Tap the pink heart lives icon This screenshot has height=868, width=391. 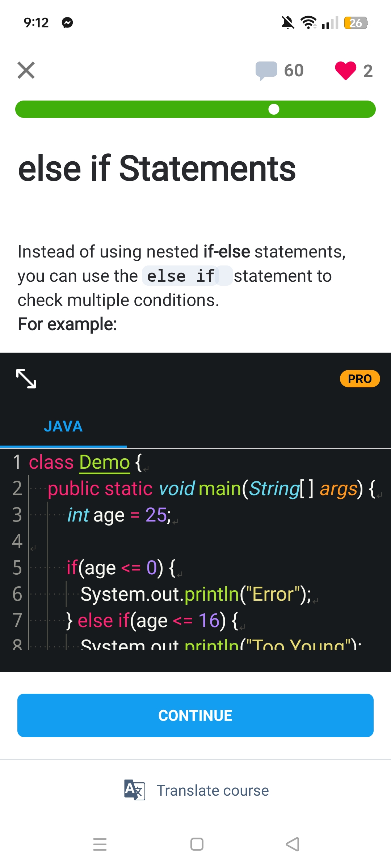click(x=345, y=70)
